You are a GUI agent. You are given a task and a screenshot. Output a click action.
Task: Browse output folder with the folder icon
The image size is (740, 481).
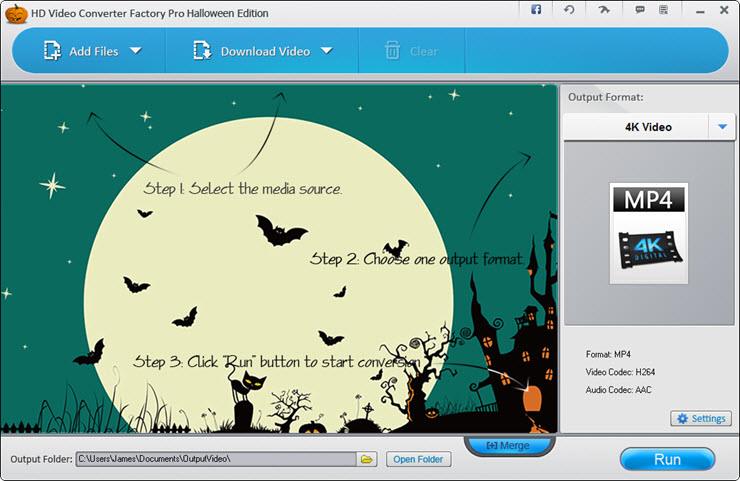[x=367, y=459]
